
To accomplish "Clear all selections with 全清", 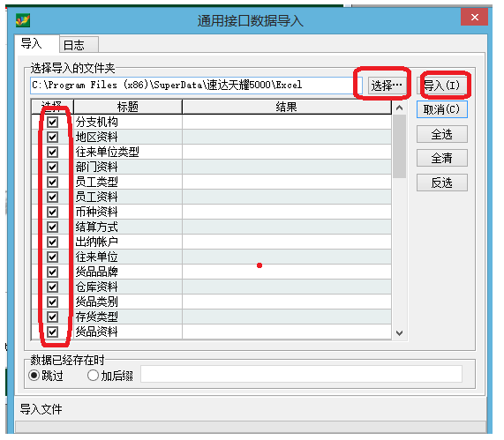I will click(x=442, y=158).
